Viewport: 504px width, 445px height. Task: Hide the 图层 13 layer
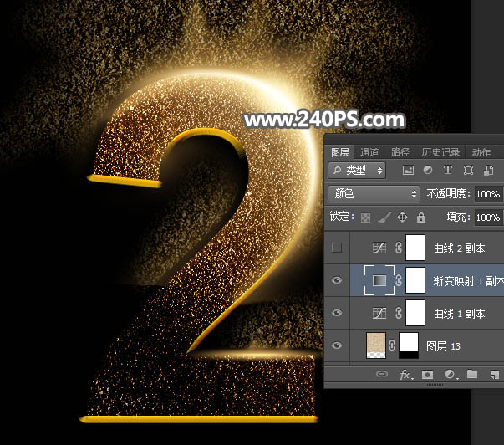point(337,345)
